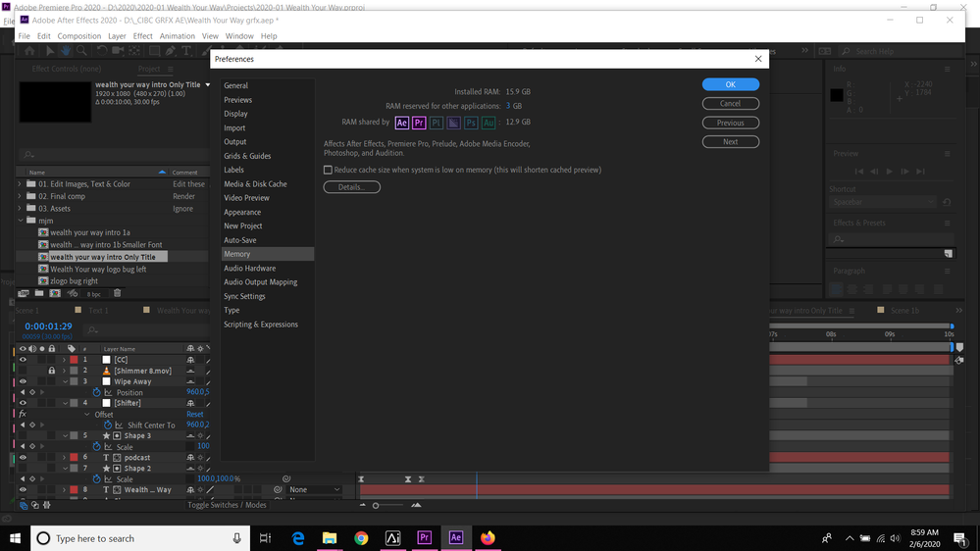Open the Animation menu

point(177,36)
